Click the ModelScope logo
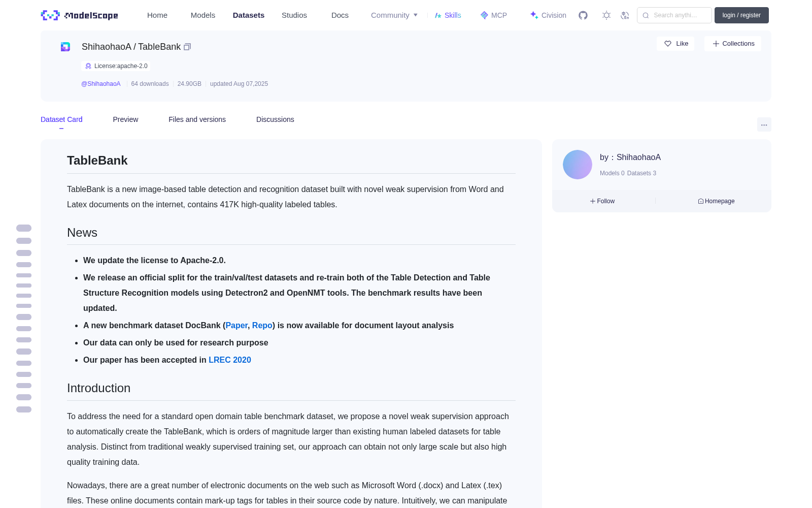 79,15
